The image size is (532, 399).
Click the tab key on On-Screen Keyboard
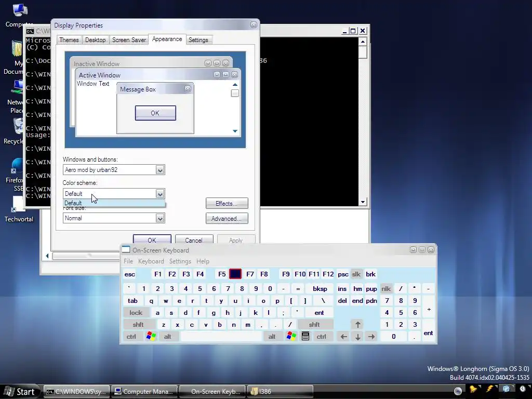coord(132,301)
